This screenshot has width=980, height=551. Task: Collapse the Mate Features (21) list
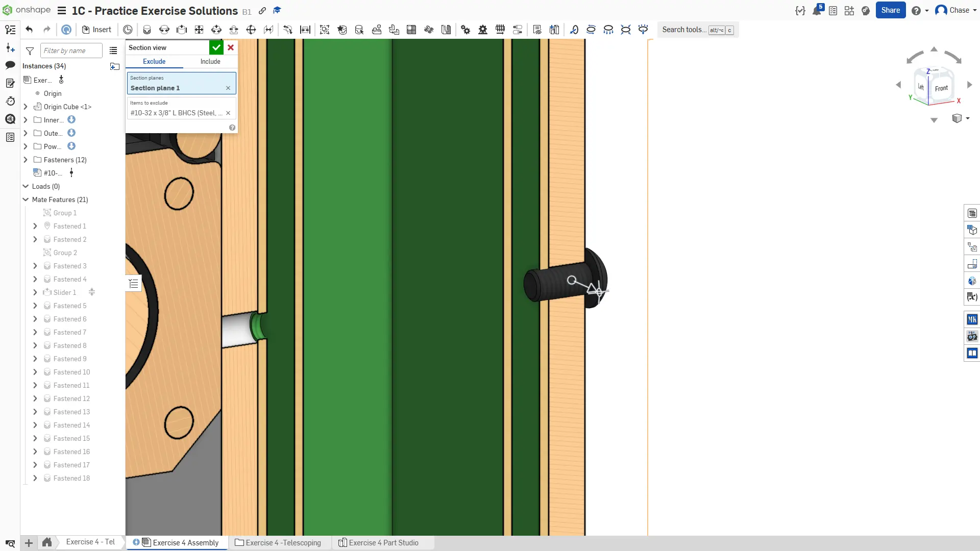pyautogui.click(x=26, y=199)
